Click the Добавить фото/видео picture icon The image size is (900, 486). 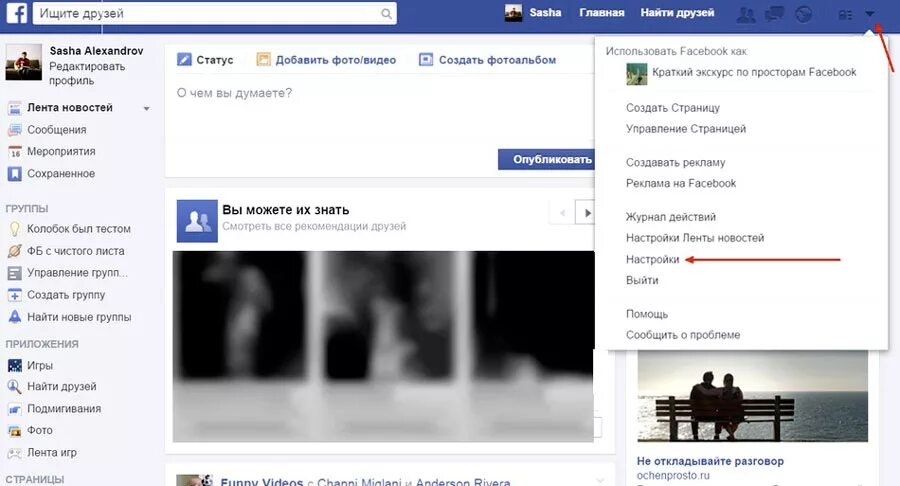pos(263,60)
